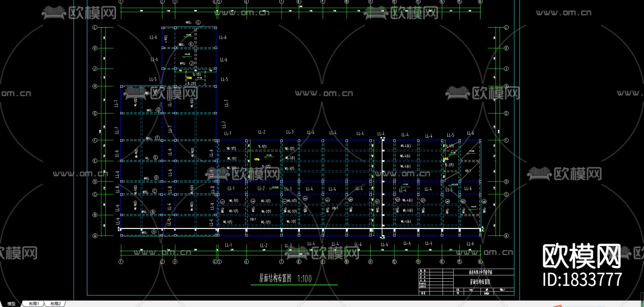
Task: Select the WKL- beam label with bubble K
Action: (186, 44)
